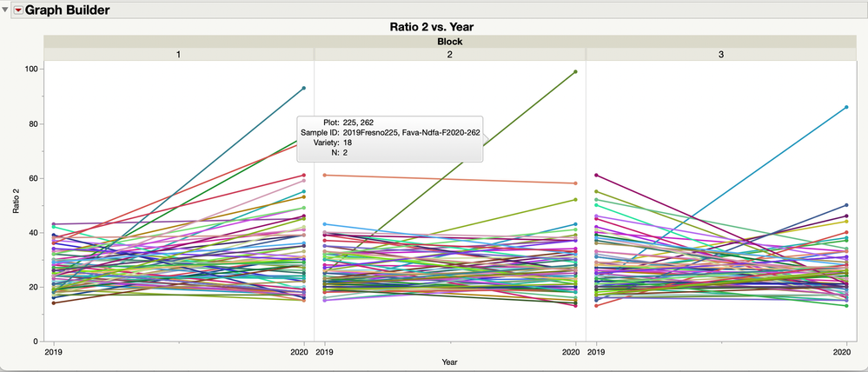Click the 100 tick label on Y axis
The image size is (868, 372).
click(30, 70)
